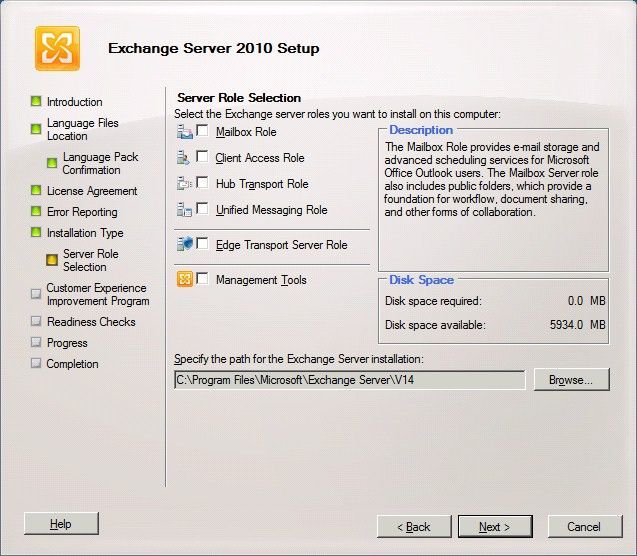637x556 pixels.
Task: Click the yellow square beside Server Role Selection
Action: (52, 260)
